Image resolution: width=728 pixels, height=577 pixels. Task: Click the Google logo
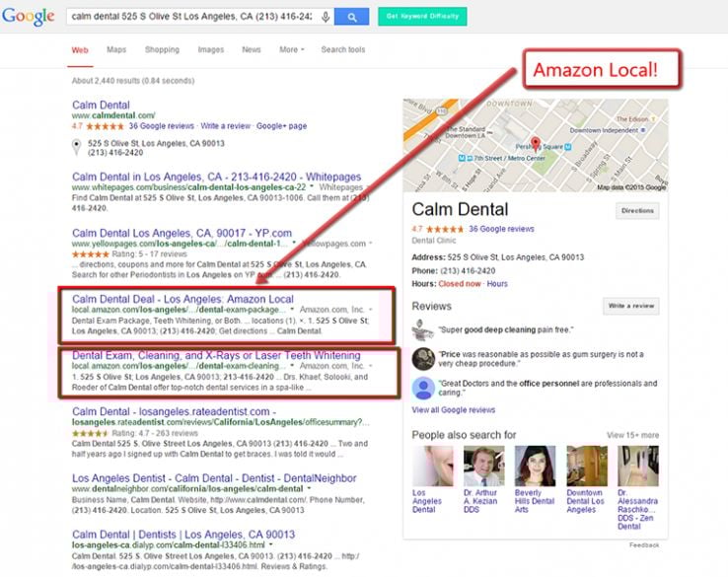[28, 17]
